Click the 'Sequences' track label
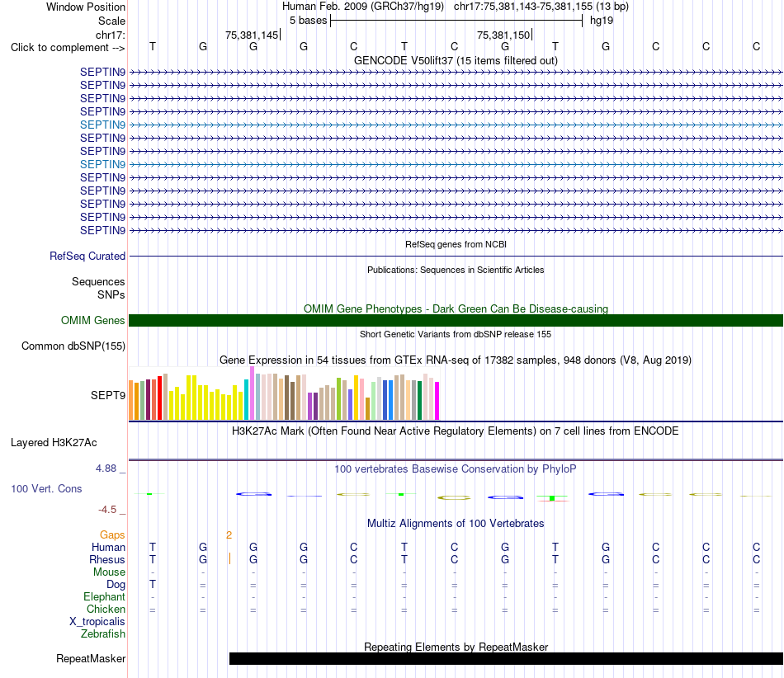 (x=98, y=281)
